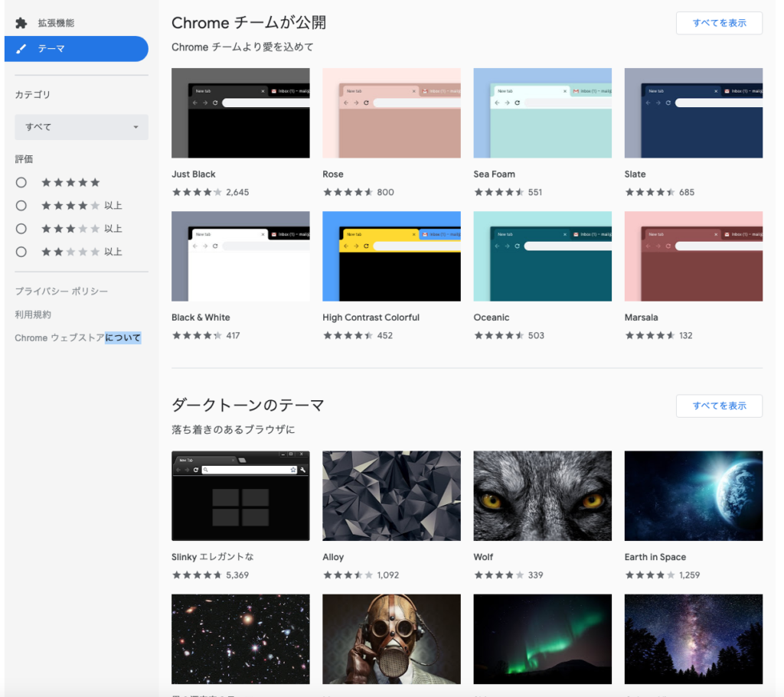Click the Slinky エレガントな title text
Image resolution: width=784 pixels, height=697 pixels.
click(x=213, y=557)
